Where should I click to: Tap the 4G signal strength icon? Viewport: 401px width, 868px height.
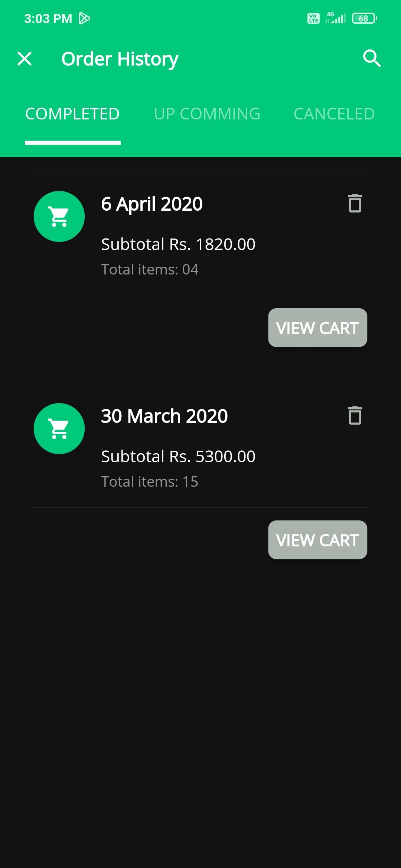[336, 18]
